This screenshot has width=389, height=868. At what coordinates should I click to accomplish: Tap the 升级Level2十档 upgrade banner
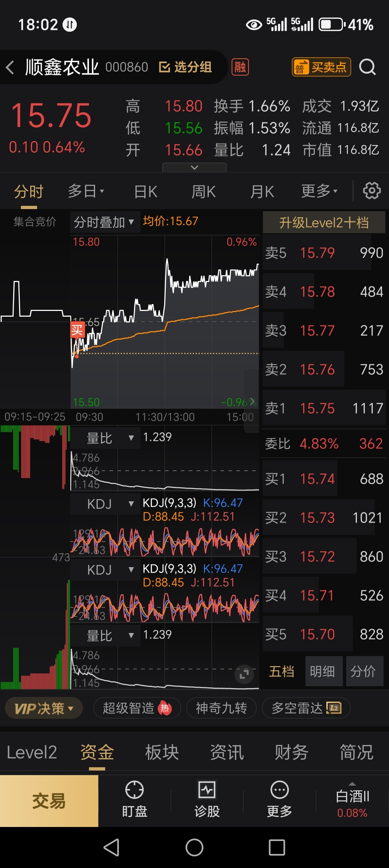click(x=324, y=222)
